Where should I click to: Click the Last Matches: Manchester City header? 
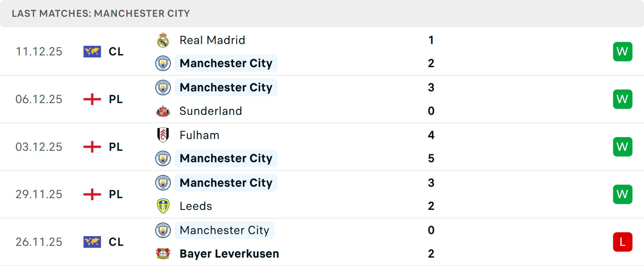tap(101, 13)
